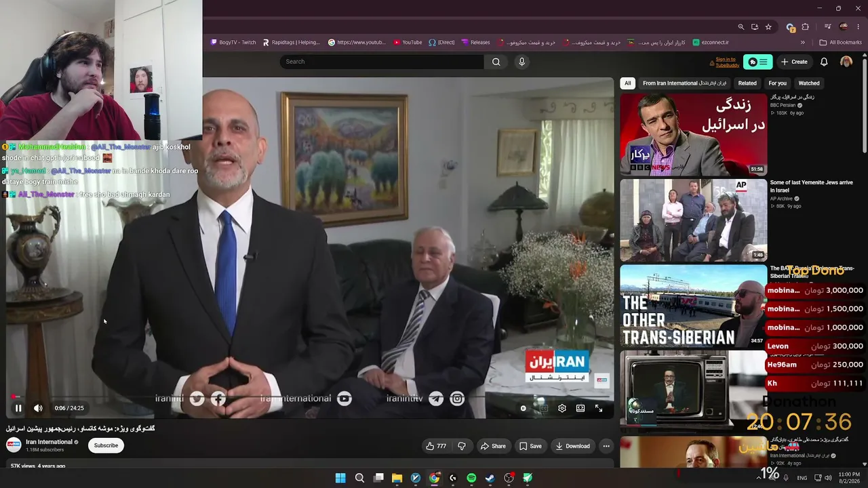Open the Yemenite Jews AP Archive thumbnail
868x488 pixels.
point(693,220)
